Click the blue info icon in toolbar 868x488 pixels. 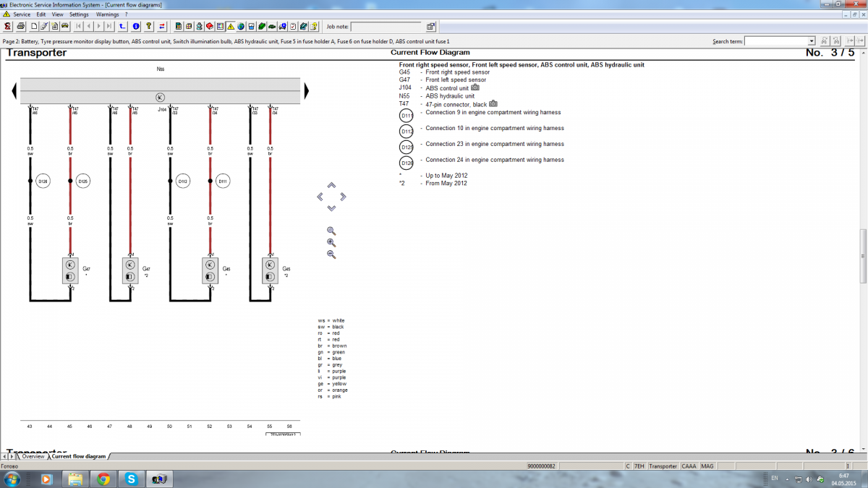135,27
